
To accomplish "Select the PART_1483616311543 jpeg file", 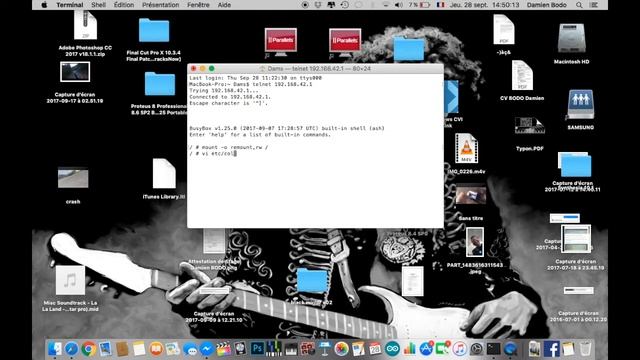I will point(475,242).
